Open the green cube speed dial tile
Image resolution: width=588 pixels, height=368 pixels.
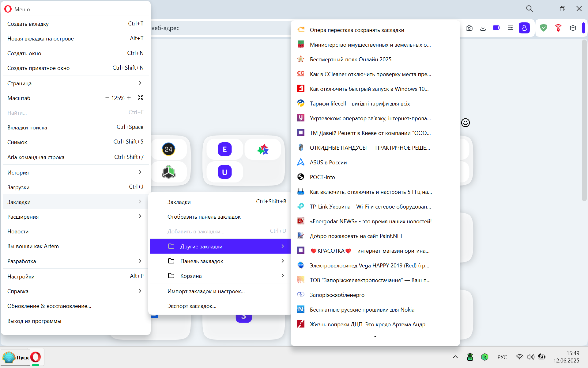click(168, 172)
